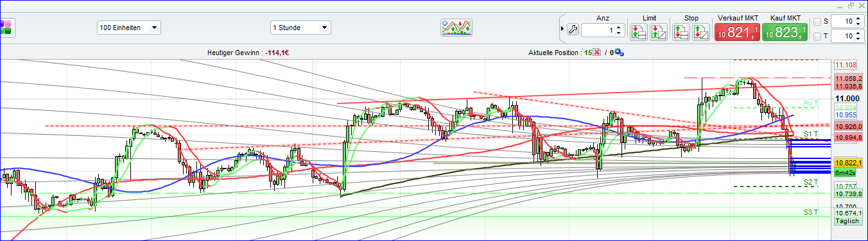Viewport: 868px width, 241px height.
Task: Buy at market with Kauf MKT button
Action: 785,33
